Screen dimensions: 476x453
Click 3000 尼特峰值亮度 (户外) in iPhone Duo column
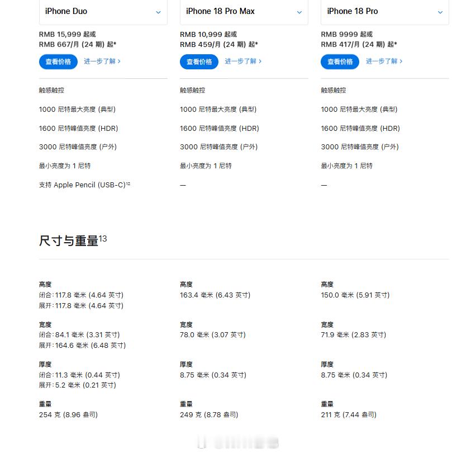78,147
